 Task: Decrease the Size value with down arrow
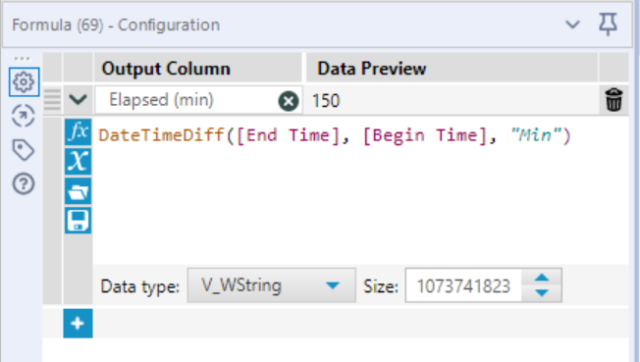tap(542, 293)
